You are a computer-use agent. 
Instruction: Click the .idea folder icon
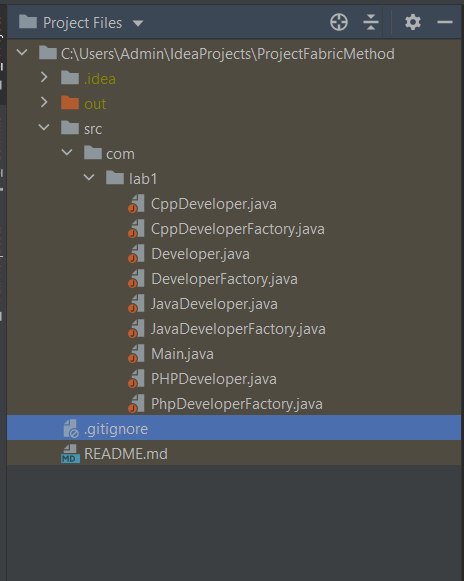(x=70, y=77)
